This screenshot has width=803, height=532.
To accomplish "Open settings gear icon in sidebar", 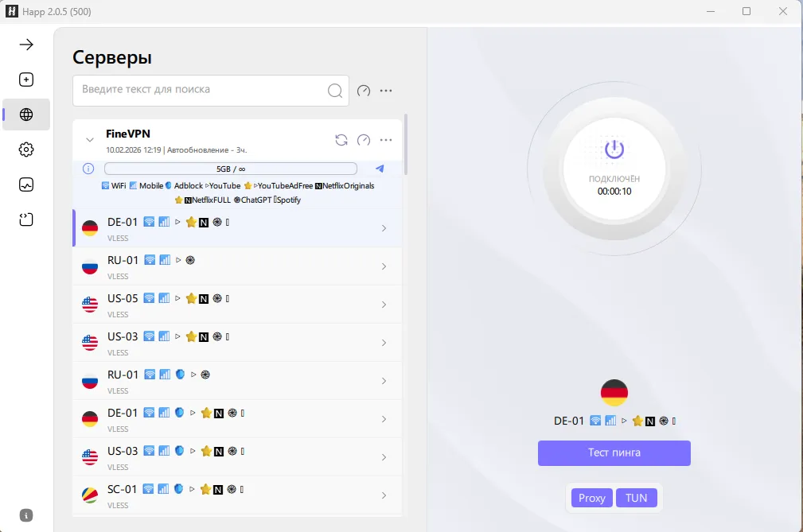I will 26,150.
